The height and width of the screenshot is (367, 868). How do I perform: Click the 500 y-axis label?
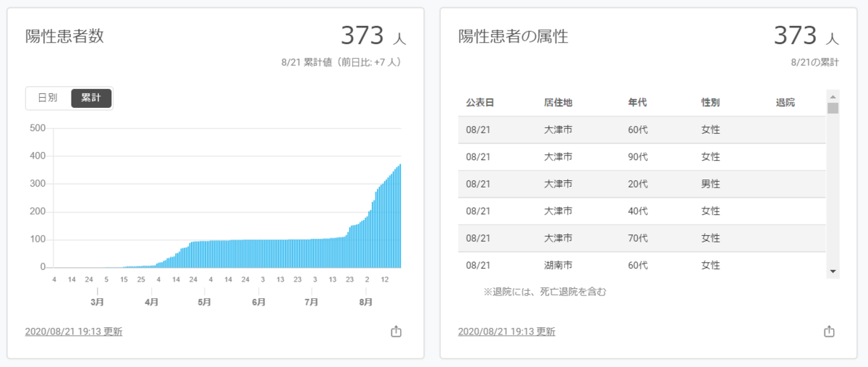pyautogui.click(x=38, y=129)
